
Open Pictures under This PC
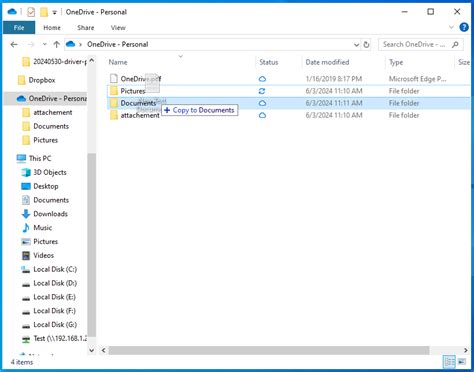click(x=40, y=241)
